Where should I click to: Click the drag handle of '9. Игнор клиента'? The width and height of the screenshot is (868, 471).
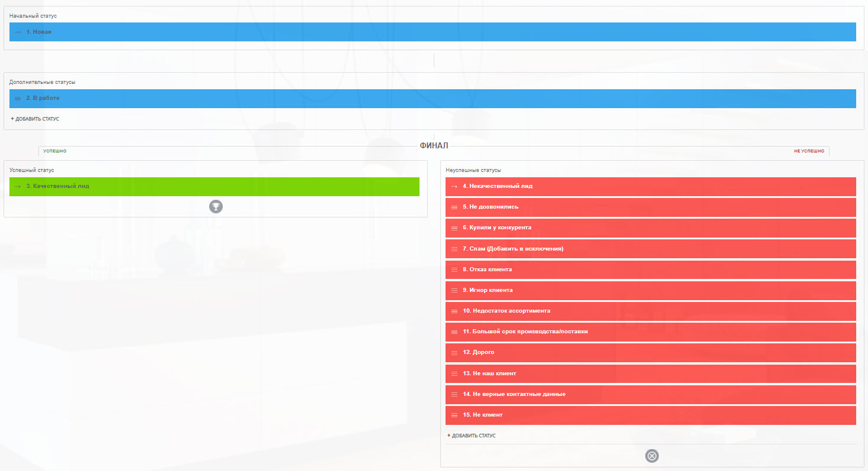[454, 291]
